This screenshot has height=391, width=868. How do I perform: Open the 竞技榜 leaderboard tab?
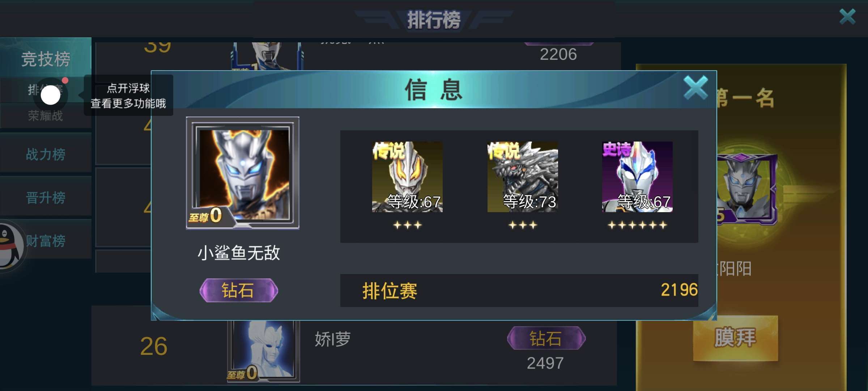tap(46, 58)
